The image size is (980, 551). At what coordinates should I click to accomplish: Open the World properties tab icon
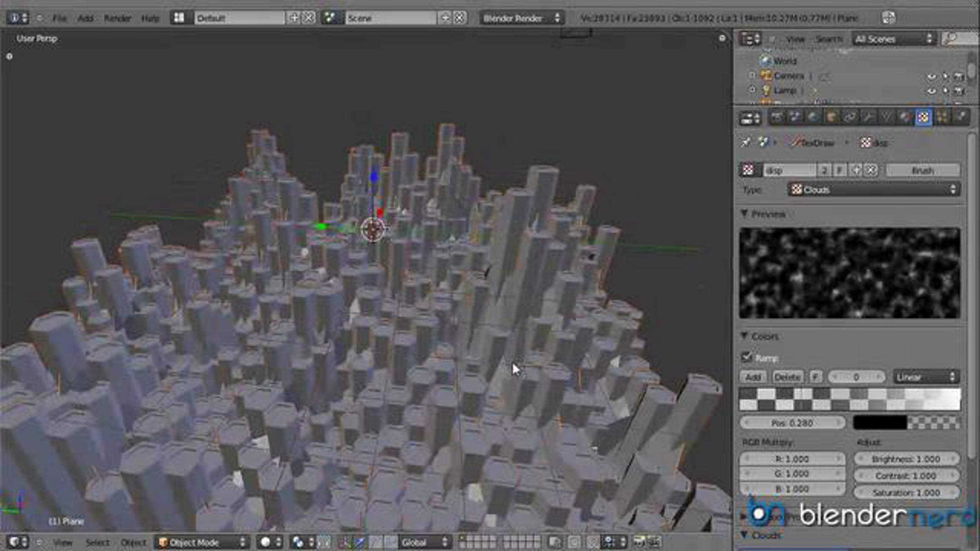[813, 118]
